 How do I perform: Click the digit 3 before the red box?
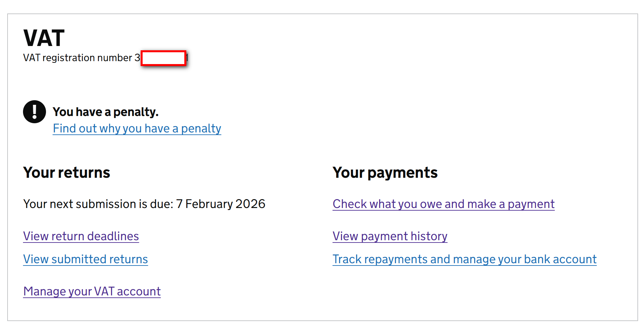tap(137, 58)
